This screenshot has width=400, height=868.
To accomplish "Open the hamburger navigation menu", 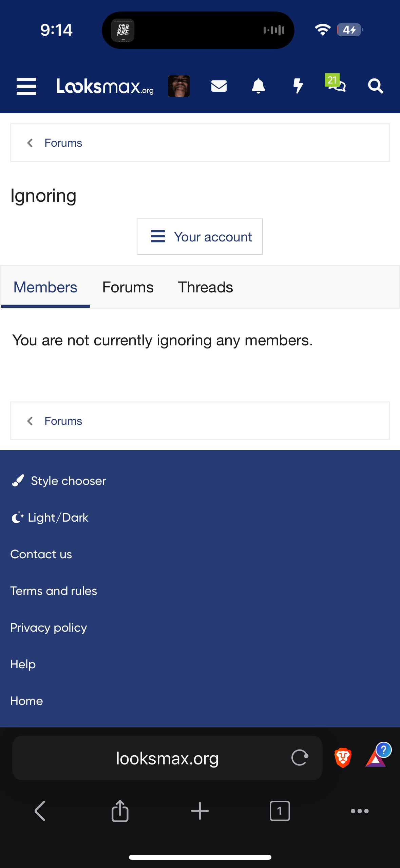I will [26, 86].
